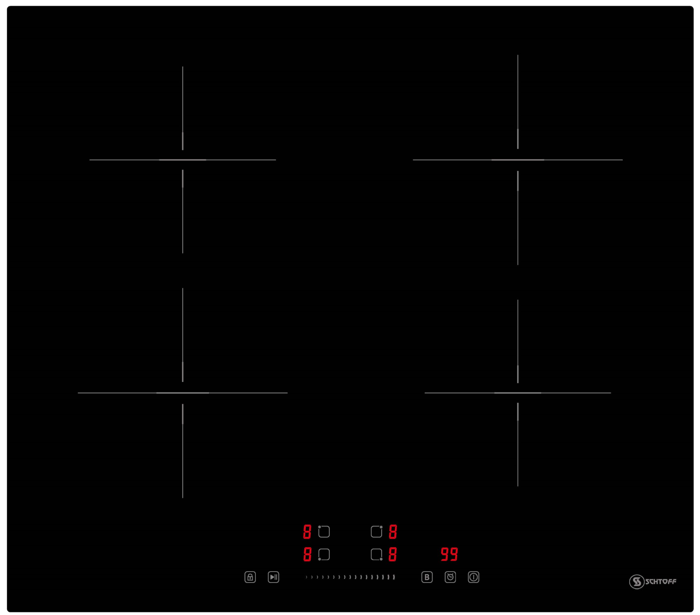Select the rear-right cooking zone icon
Viewport: 700px width, 615px height.
pos(377,531)
